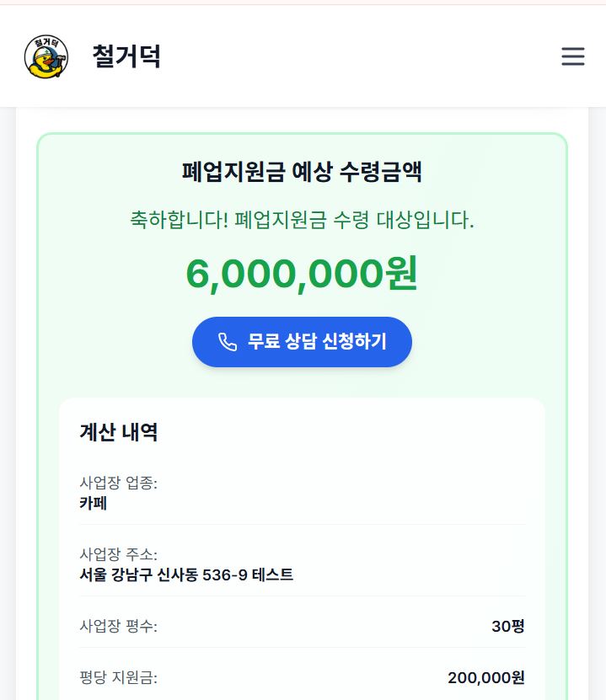Click the phone icon on the consultation button
The height and width of the screenshot is (700, 606).
coord(228,341)
